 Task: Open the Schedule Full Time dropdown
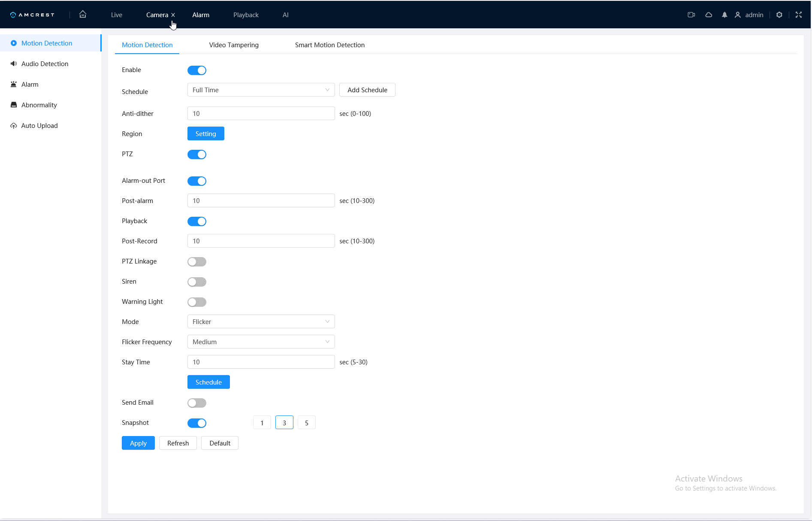point(261,90)
